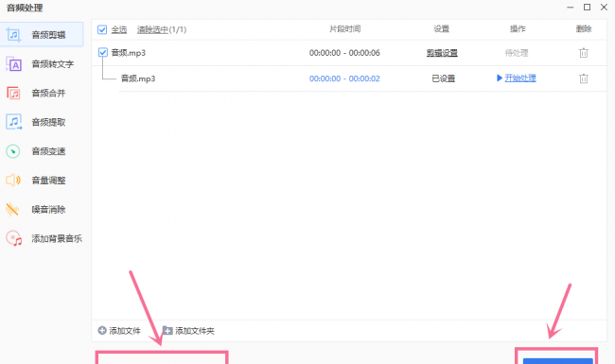Click the 音频处理 window title
Screen dimensions: 615x364
[25, 8]
